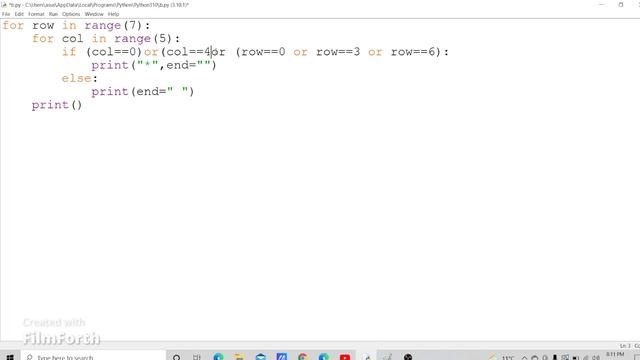Image resolution: width=640 pixels, height=360 pixels.
Task: Click the 'col' variable on the second line
Action: (73, 39)
